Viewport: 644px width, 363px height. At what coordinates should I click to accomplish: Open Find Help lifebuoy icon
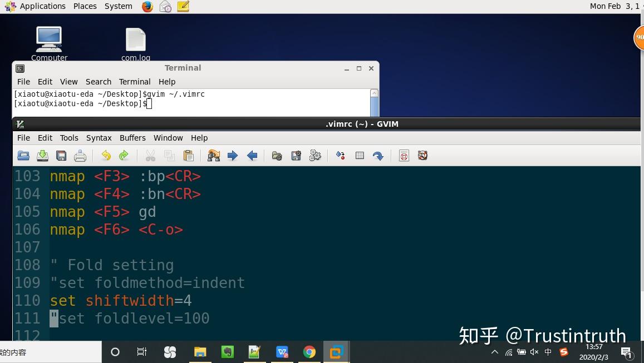click(422, 156)
